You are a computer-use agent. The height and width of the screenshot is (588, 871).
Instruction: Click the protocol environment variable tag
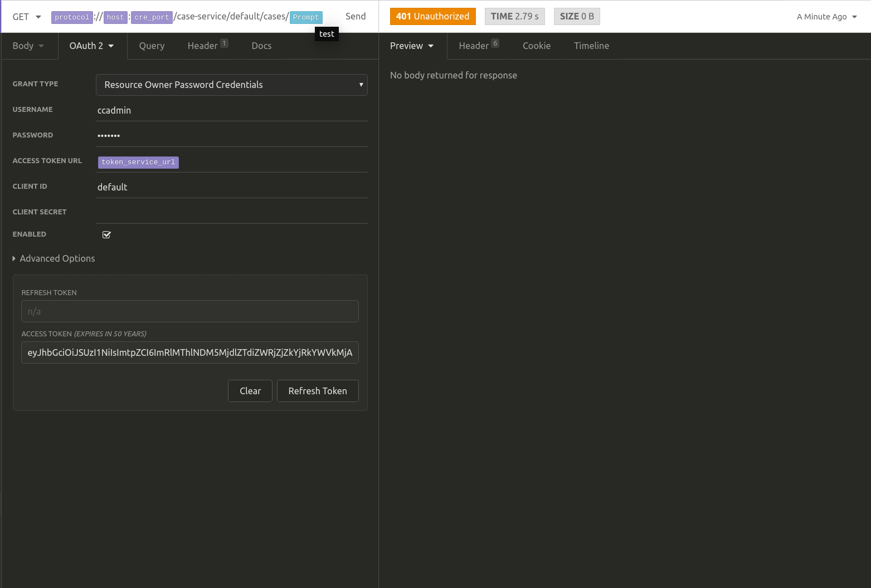(72, 17)
